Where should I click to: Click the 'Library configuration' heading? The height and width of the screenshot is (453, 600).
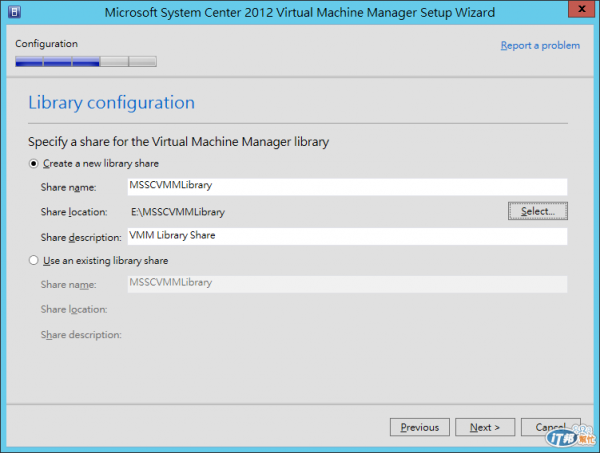coord(111,103)
